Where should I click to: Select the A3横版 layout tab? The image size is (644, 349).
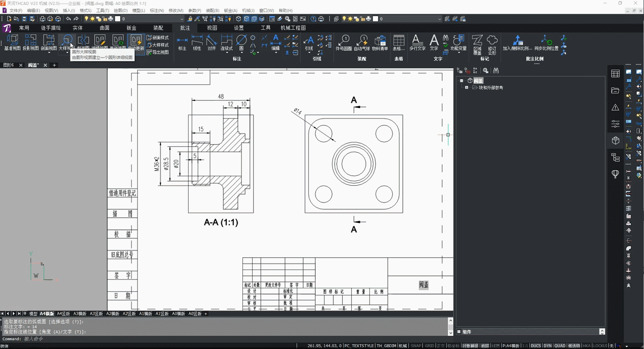click(80, 314)
